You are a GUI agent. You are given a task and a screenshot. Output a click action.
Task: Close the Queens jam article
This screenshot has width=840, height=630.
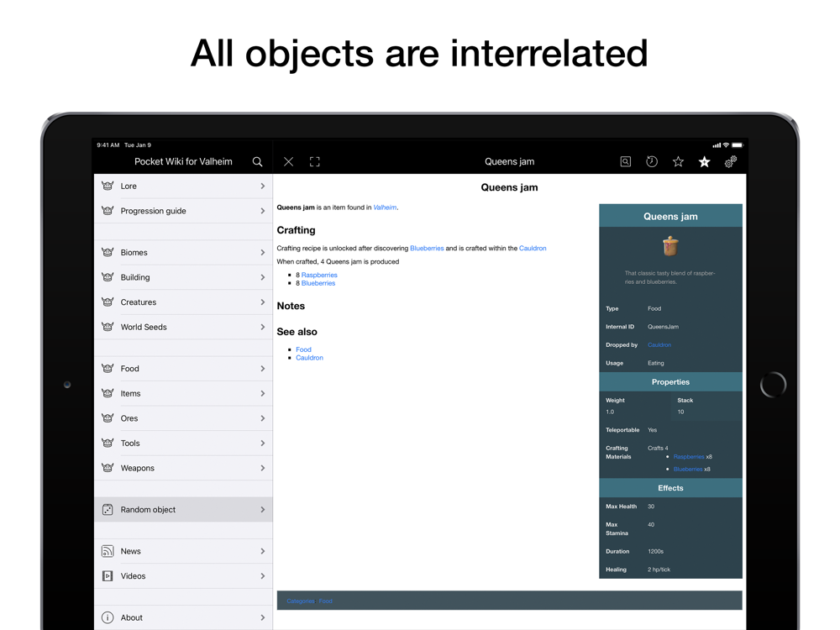tap(288, 162)
